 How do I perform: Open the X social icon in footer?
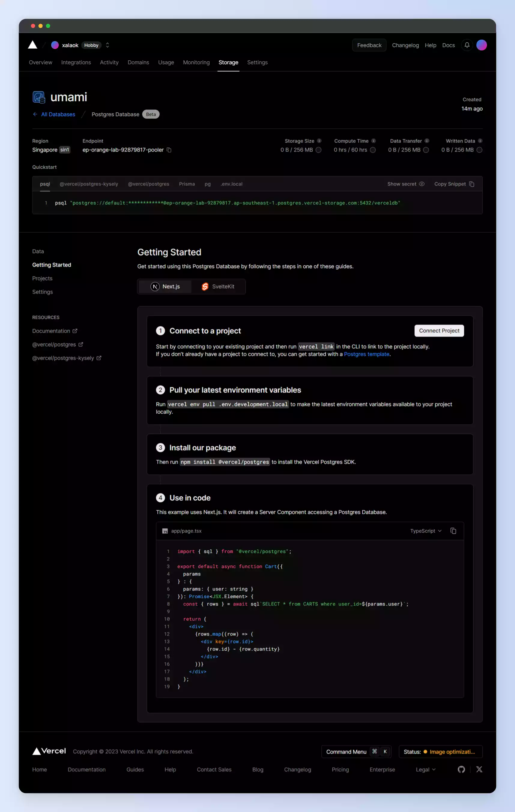point(479,769)
